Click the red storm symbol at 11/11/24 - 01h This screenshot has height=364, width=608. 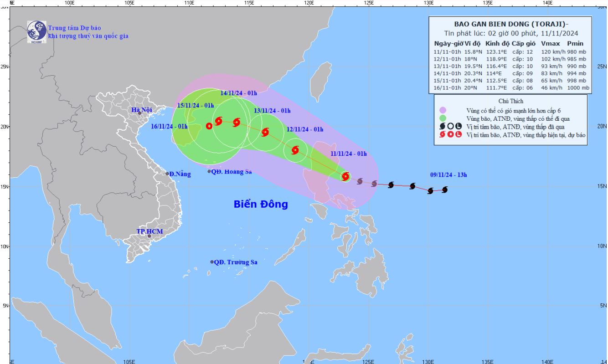click(x=345, y=176)
